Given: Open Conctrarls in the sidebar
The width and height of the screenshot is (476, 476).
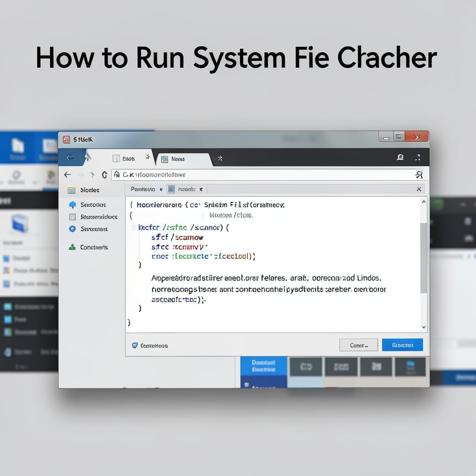Looking at the screenshot, I should [x=88, y=247].
